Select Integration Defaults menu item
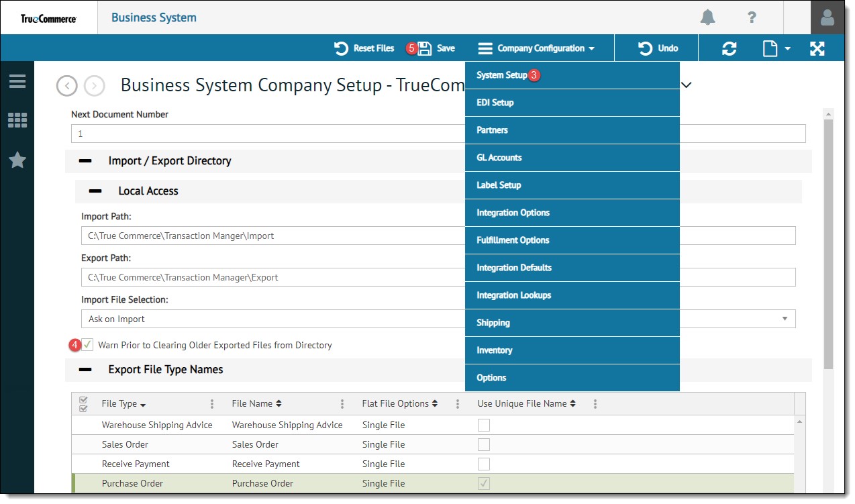855x504 pixels. (x=572, y=268)
